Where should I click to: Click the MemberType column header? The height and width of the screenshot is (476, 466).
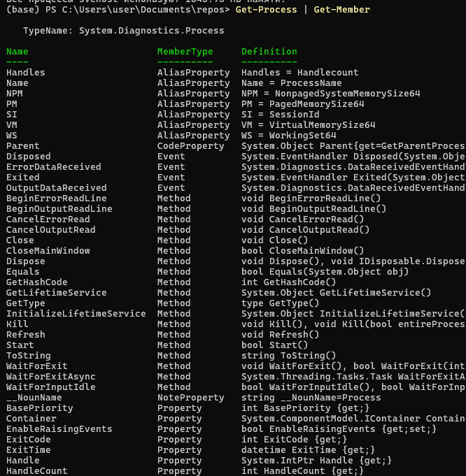tap(185, 52)
